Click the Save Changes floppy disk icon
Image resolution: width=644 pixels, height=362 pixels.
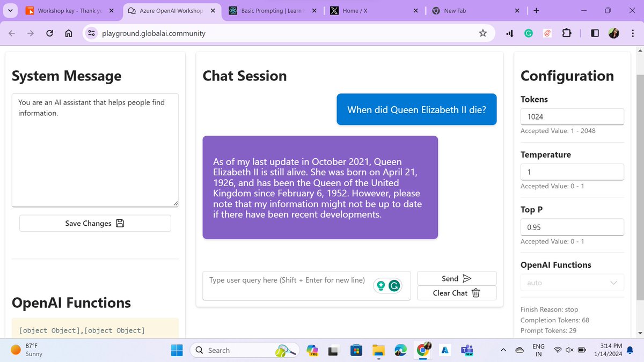pyautogui.click(x=120, y=223)
